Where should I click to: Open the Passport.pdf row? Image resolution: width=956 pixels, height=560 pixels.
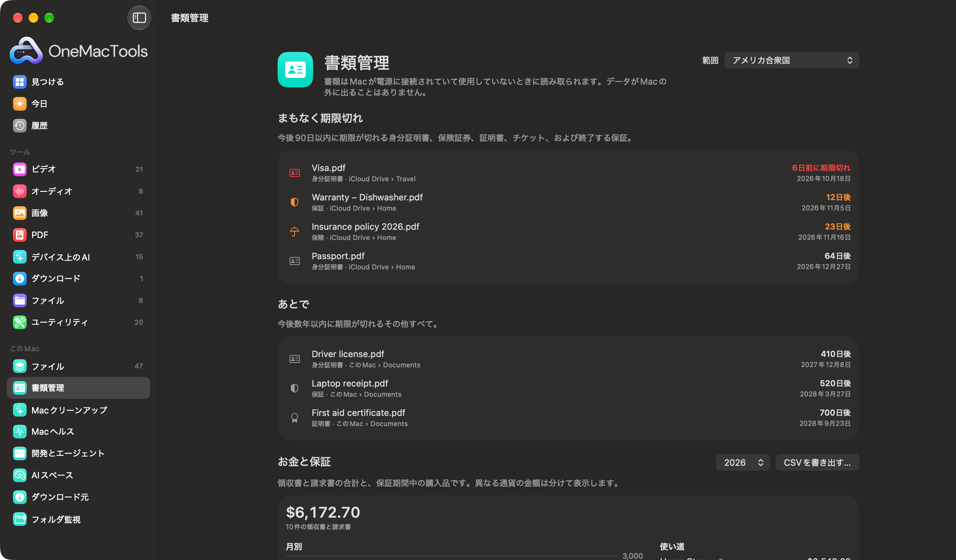click(568, 261)
